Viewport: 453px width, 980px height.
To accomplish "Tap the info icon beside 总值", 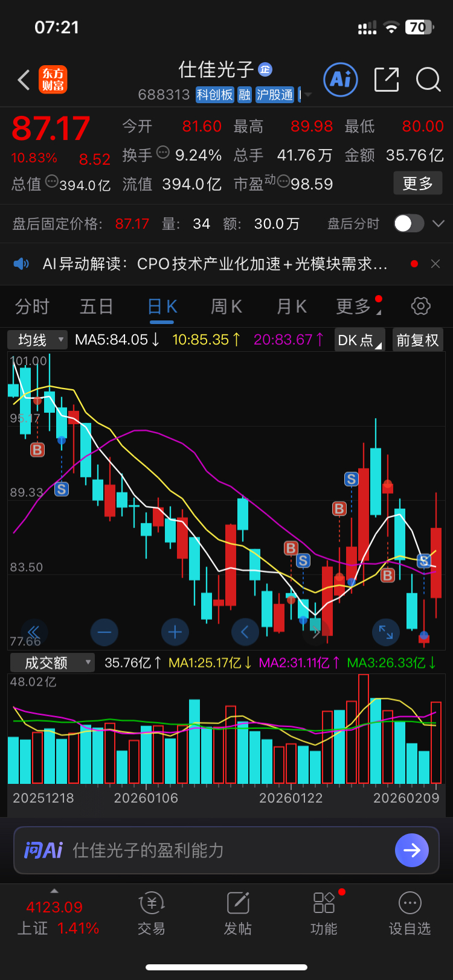I will [52, 180].
